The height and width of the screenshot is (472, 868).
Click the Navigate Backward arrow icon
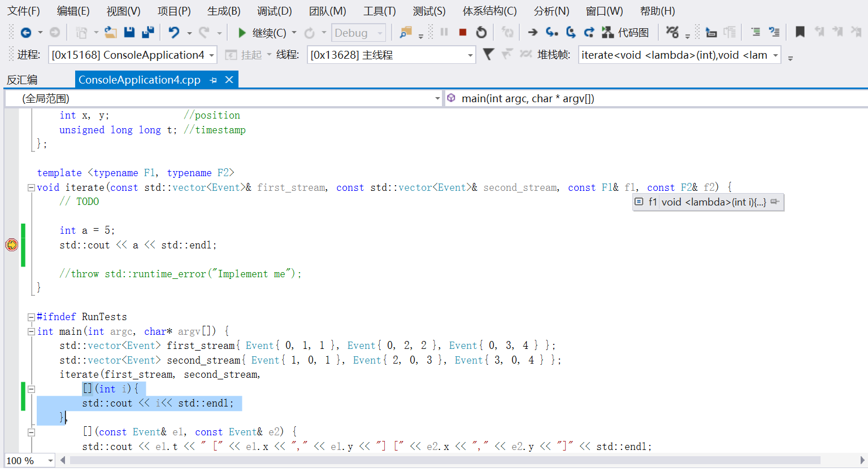click(x=25, y=33)
